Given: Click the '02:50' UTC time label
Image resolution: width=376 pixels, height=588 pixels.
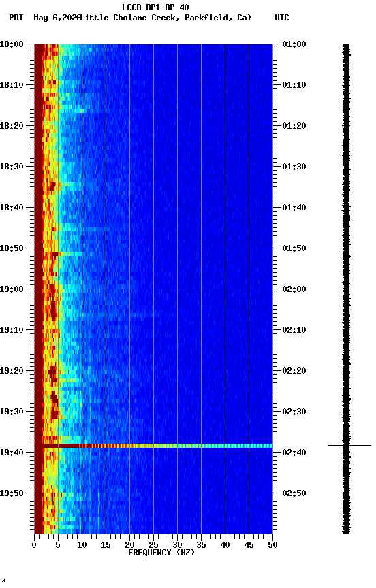Looking at the screenshot, I should [x=294, y=493].
